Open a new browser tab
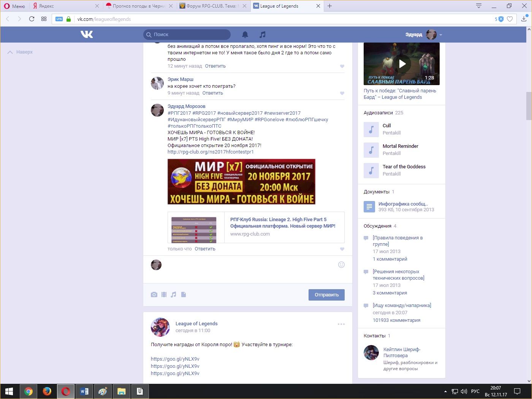Image resolution: width=532 pixels, height=399 pixels. (x=329, y=6)
